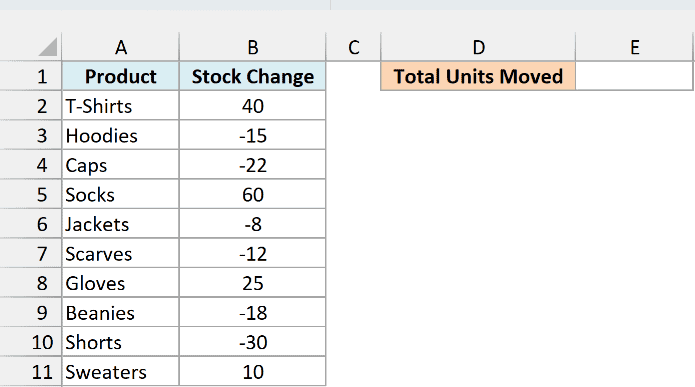Select the 'Beanies' cell
Viewport: 695px width, 387px height.
121,313
